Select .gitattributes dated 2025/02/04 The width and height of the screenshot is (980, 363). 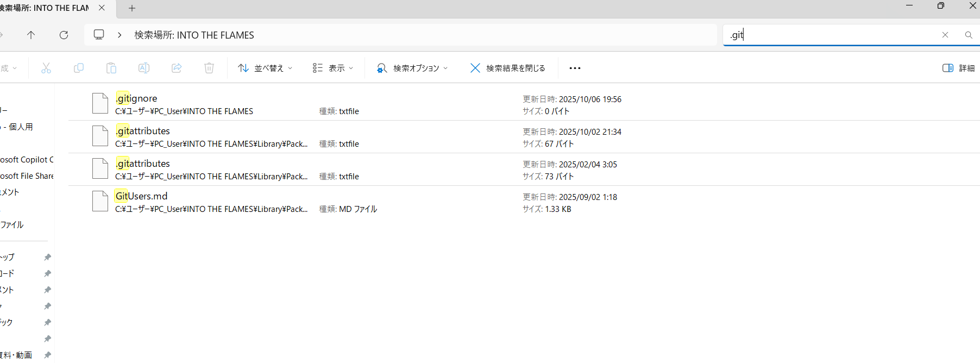click(524, 170)
